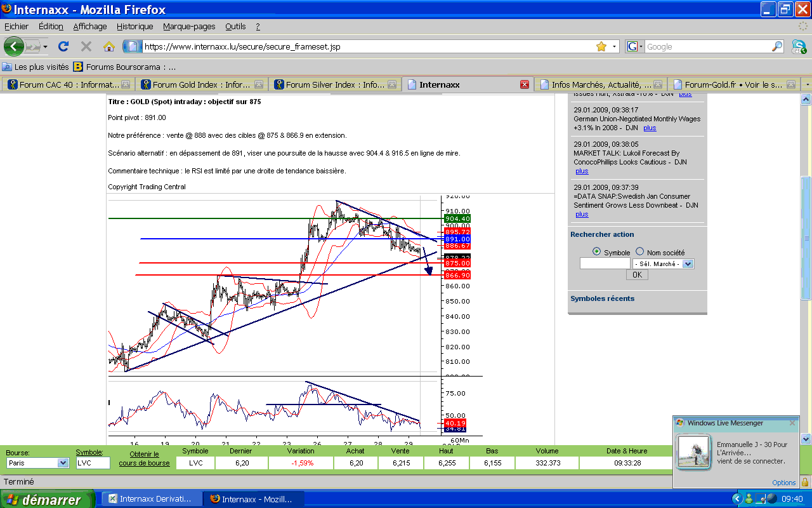Click the Rechercher action text field
The width and height of the screenshot is (812, 508).
tap(605, 264)
